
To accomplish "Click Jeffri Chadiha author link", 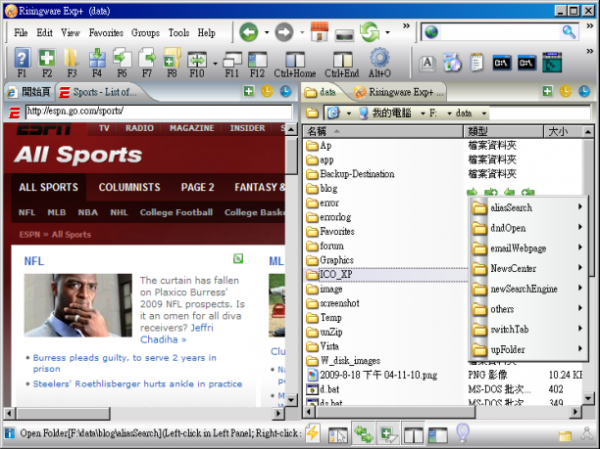I will 177,333.
